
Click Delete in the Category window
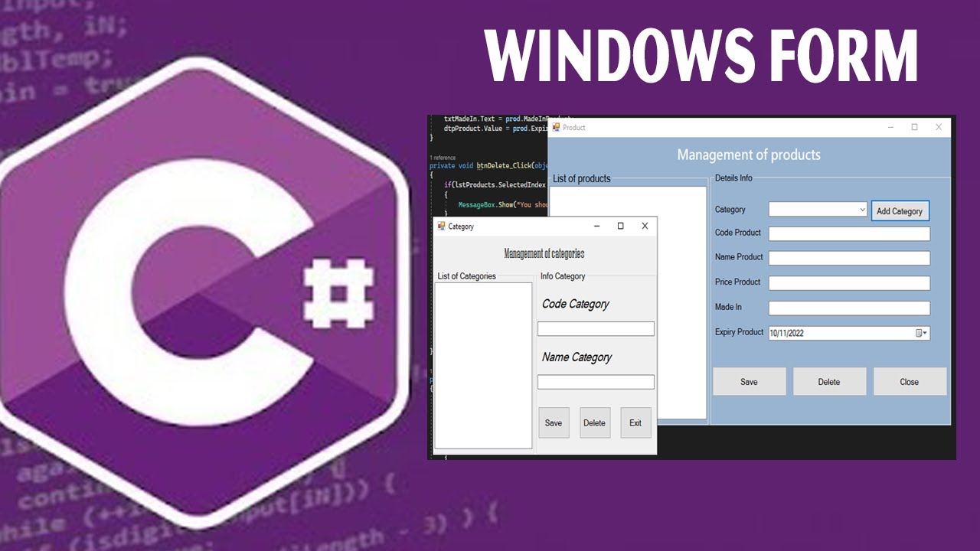594,423
